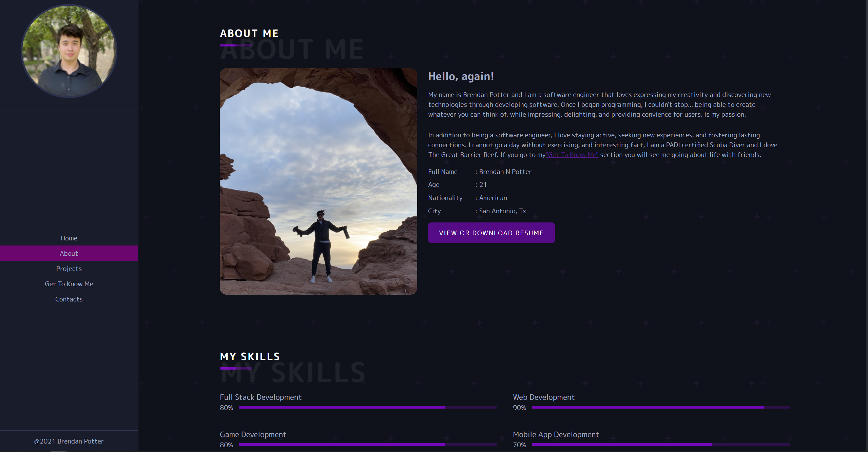Screen dimensions: 868x452
Task: Expand the Web Development skill details
Action: [x=543, y=397]
